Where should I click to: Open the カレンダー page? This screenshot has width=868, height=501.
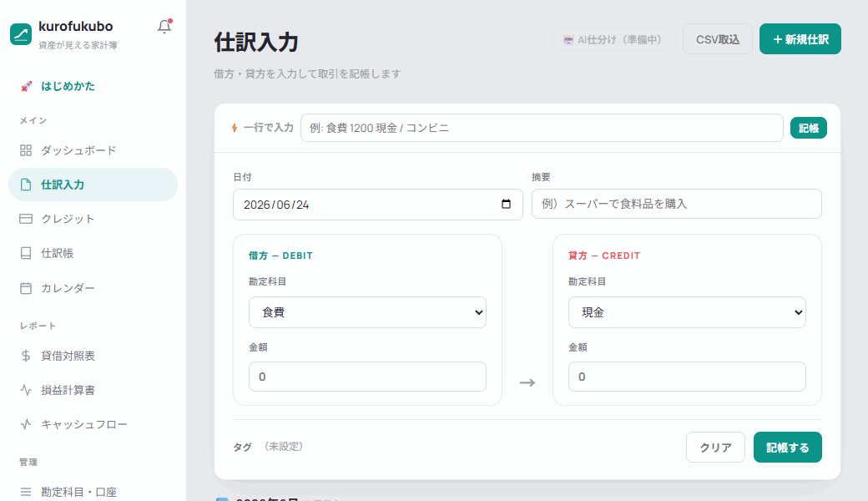point(93,288)
